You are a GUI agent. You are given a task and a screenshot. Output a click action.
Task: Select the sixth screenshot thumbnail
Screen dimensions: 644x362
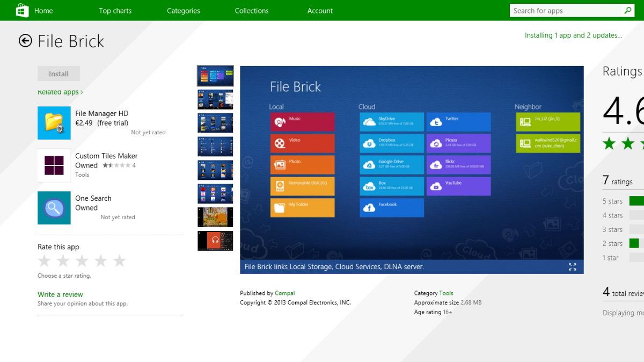tap(215, 194)
